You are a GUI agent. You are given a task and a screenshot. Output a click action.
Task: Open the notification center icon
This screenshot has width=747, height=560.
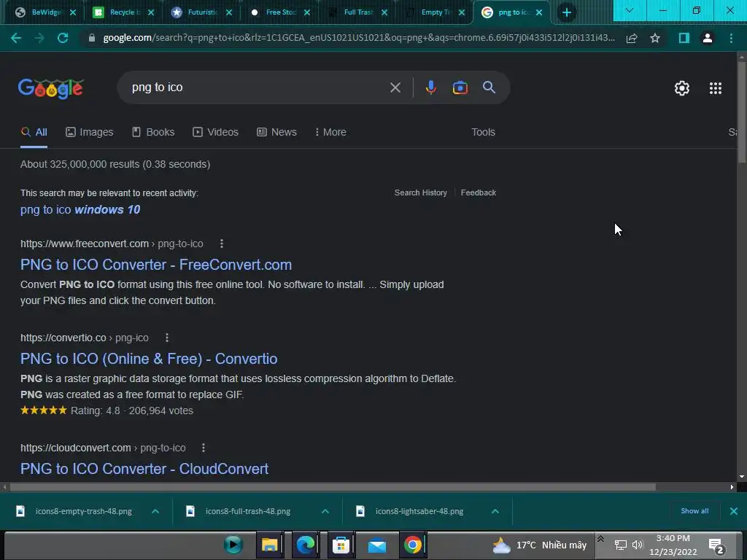716,545
